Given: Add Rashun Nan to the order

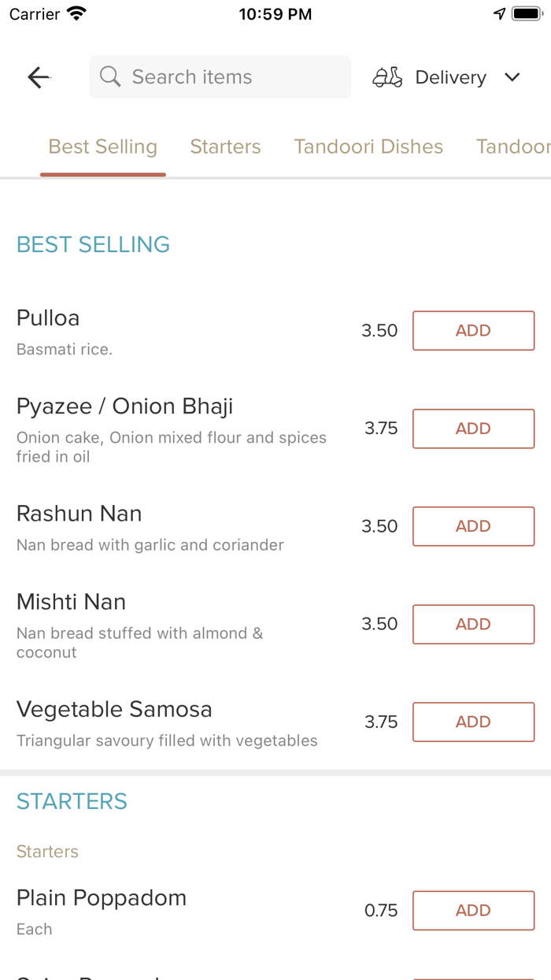Looking at the screenshot, I should point(474,526).
